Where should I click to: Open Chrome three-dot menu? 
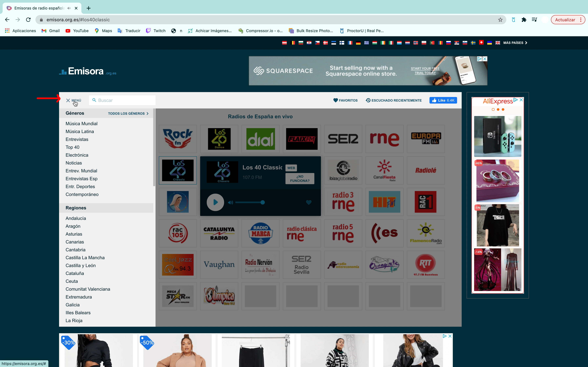(x=581, y=20)
